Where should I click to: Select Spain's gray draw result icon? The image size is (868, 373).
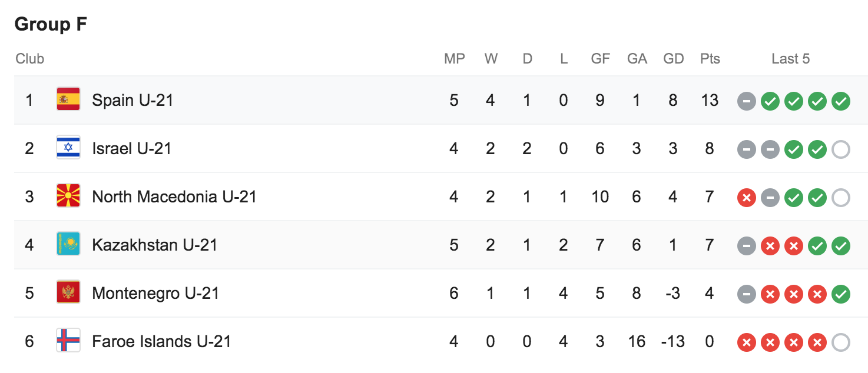click(747, 102)
